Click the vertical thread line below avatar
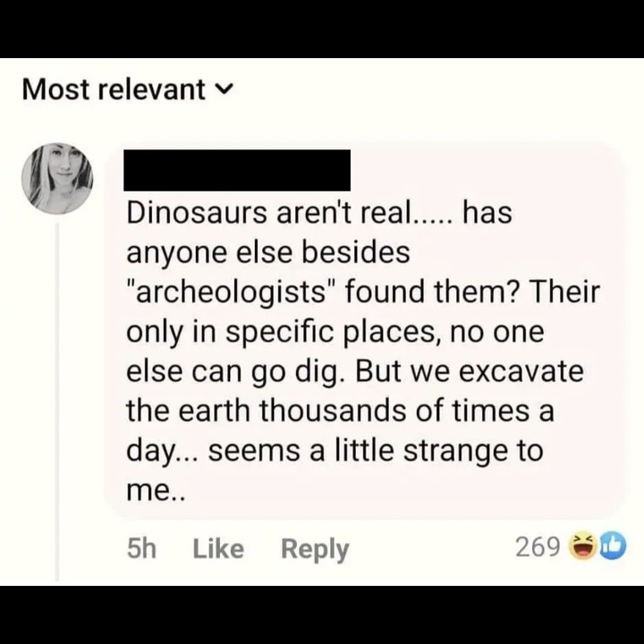Screen dimensions: 644x644 (57, 402)
